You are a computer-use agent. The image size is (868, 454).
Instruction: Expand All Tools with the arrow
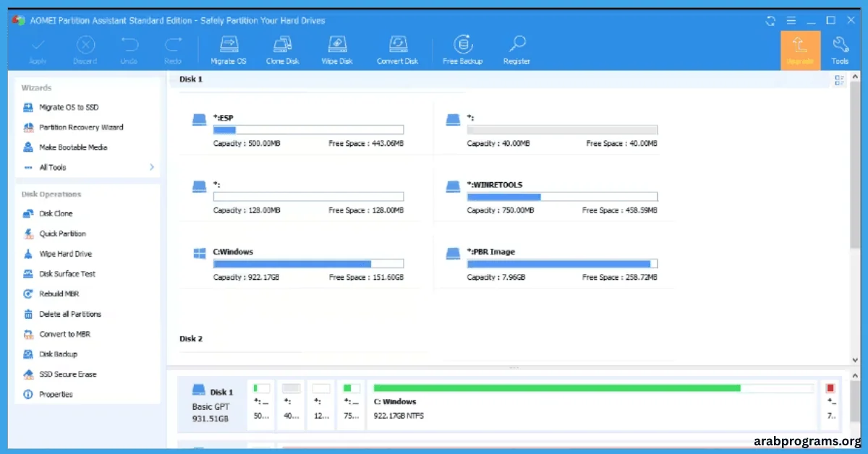tap(152, 167)
